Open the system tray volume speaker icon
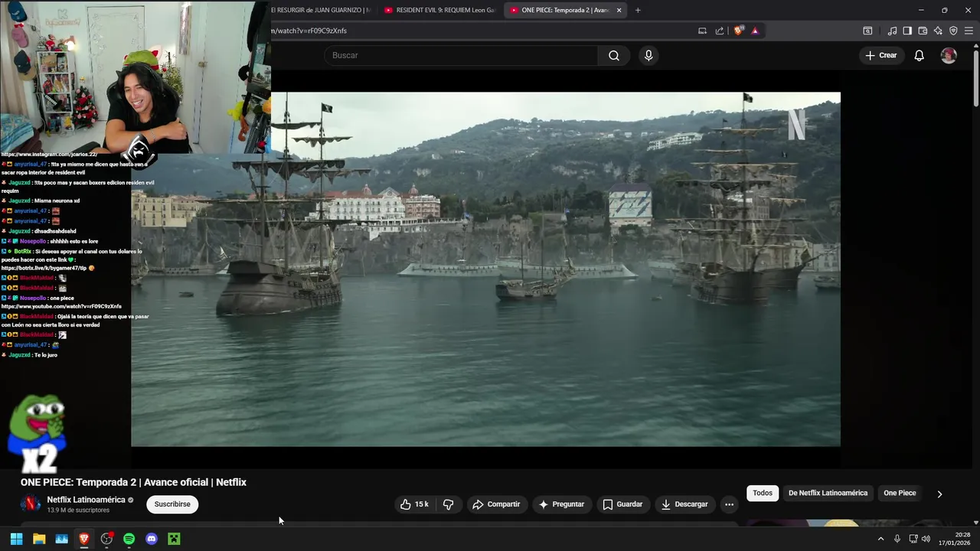Screen dimensions: 980x551 [x=926, y=539]
